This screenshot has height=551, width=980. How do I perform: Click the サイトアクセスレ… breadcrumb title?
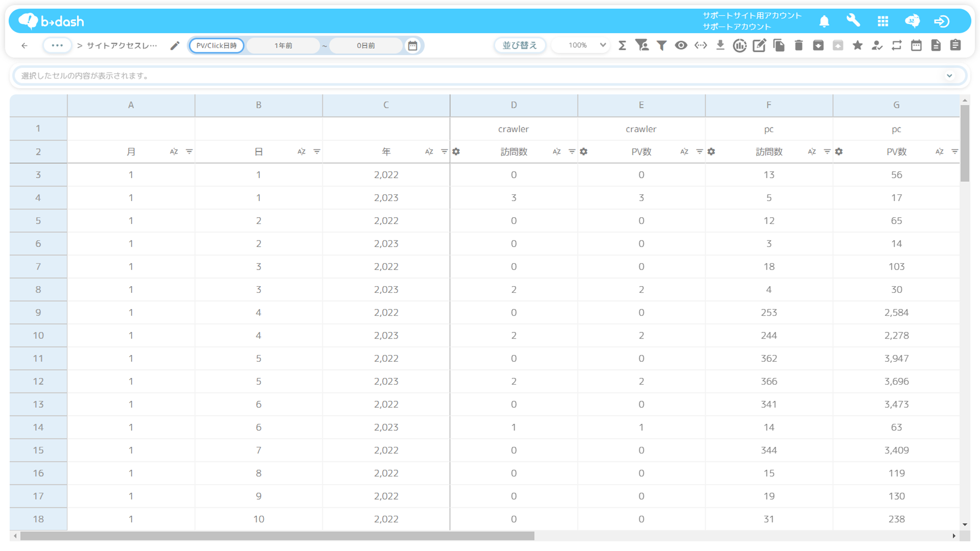[122, 46]
